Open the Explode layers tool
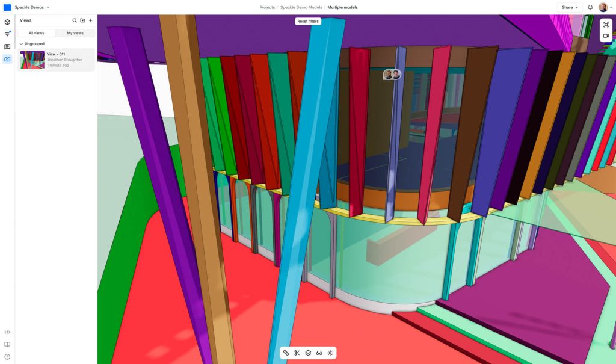Viewport: 616px width, 364px height. click(308, 353)
